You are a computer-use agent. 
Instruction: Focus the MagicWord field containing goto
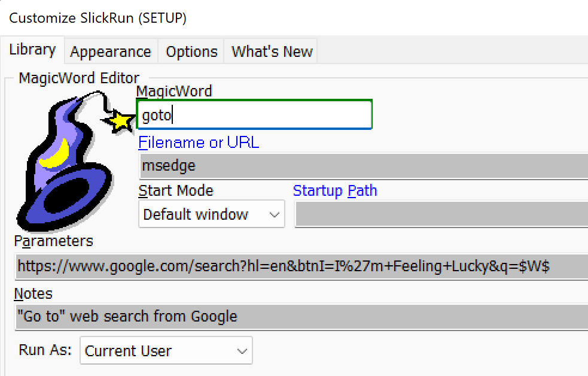(x=254, y=115)
